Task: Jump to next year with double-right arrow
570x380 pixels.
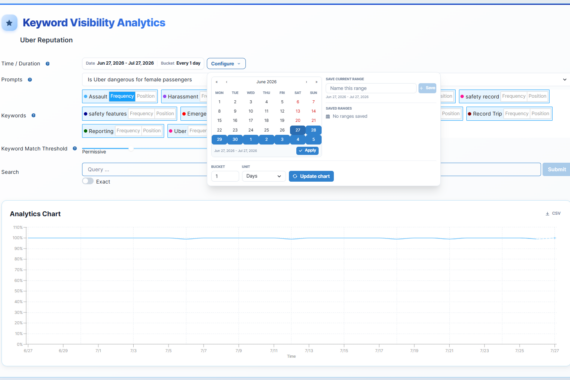Action: coord(316,82)
